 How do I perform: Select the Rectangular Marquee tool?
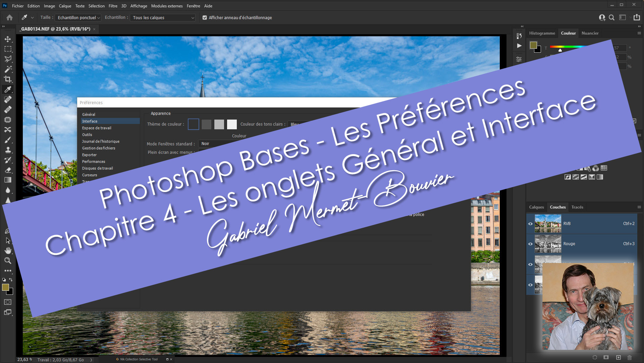tap(8, 49)
